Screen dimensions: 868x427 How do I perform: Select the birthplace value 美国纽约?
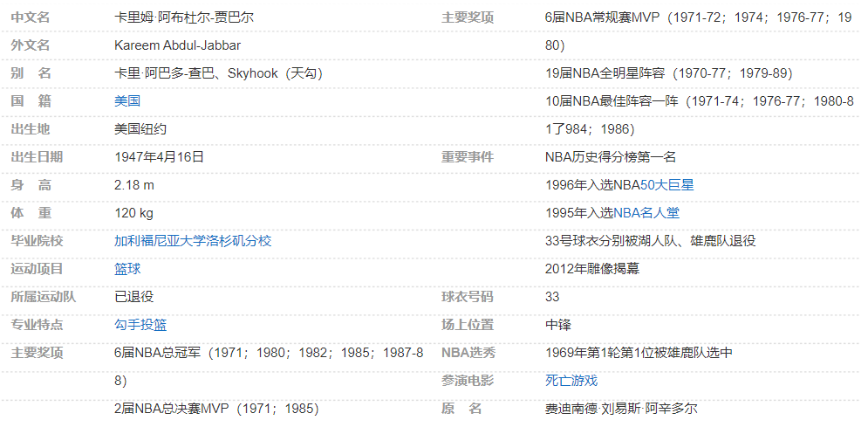point(140,129)
